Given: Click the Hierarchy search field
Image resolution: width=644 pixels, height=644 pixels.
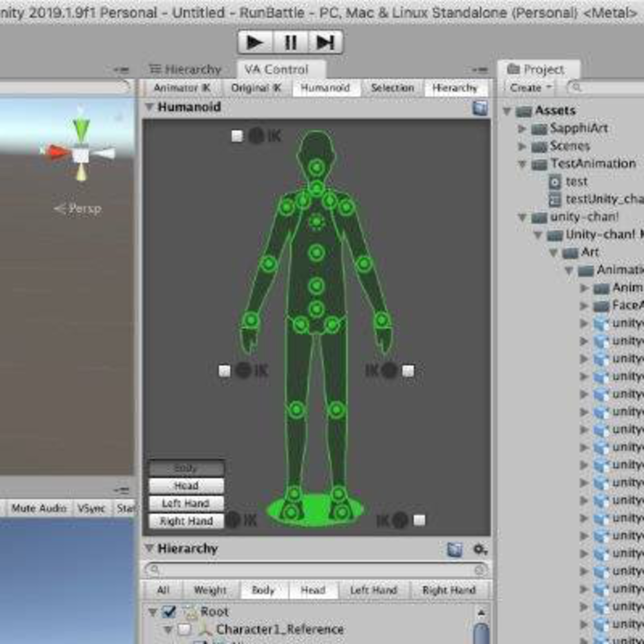Looking at the screenshot, I should [315, 570].
